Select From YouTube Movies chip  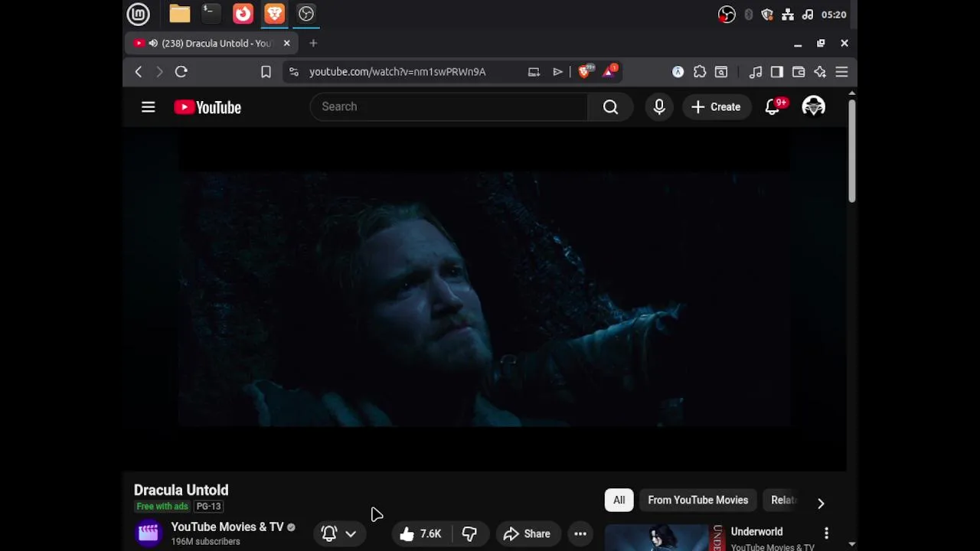click(x=698, y=500)
